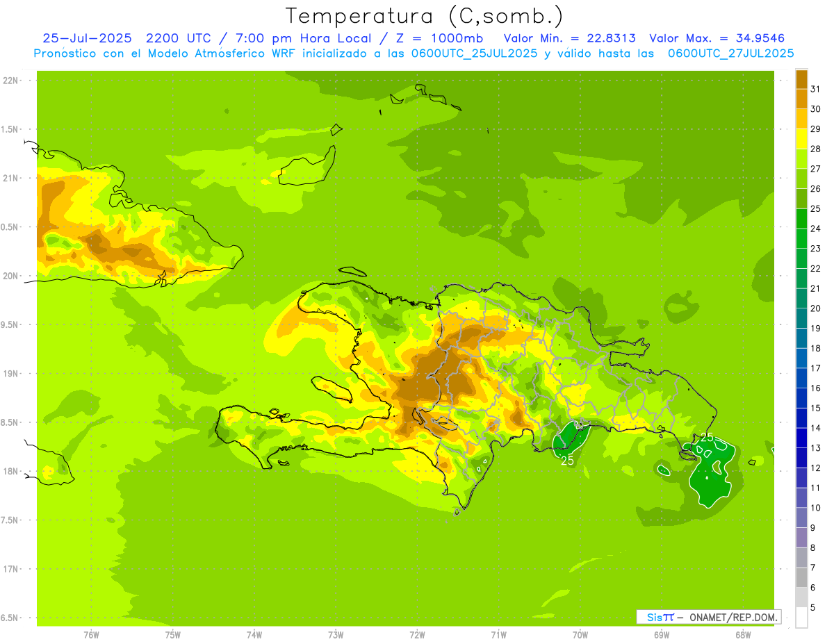The width and height of the screenshot is (834, 644).
Task: Click the '70W' longitude axis label
Action: [580, 635]
